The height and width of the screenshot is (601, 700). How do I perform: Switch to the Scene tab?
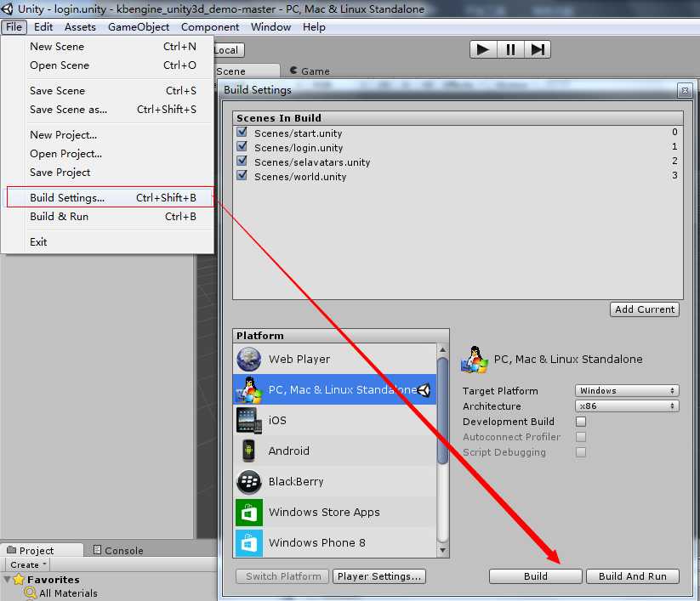tap(247, 71)
